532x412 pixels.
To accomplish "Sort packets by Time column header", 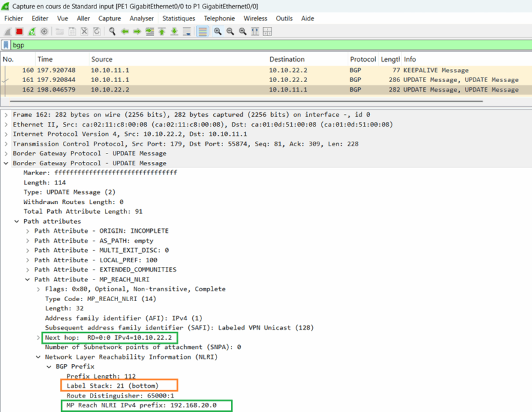I will pyautogui.click(x=62, y=60).
